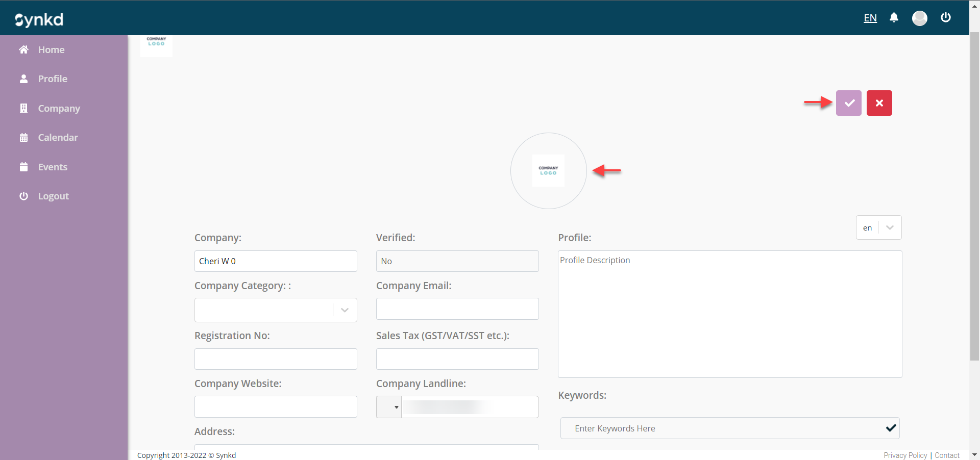Cancel editing with the red X button

tap(879, 103)
